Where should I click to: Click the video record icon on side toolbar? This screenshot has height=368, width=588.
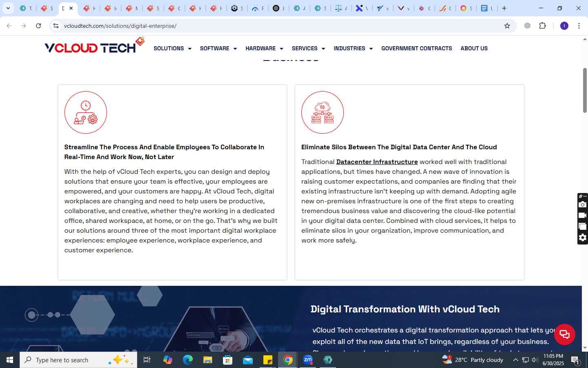tap(583, 215)
